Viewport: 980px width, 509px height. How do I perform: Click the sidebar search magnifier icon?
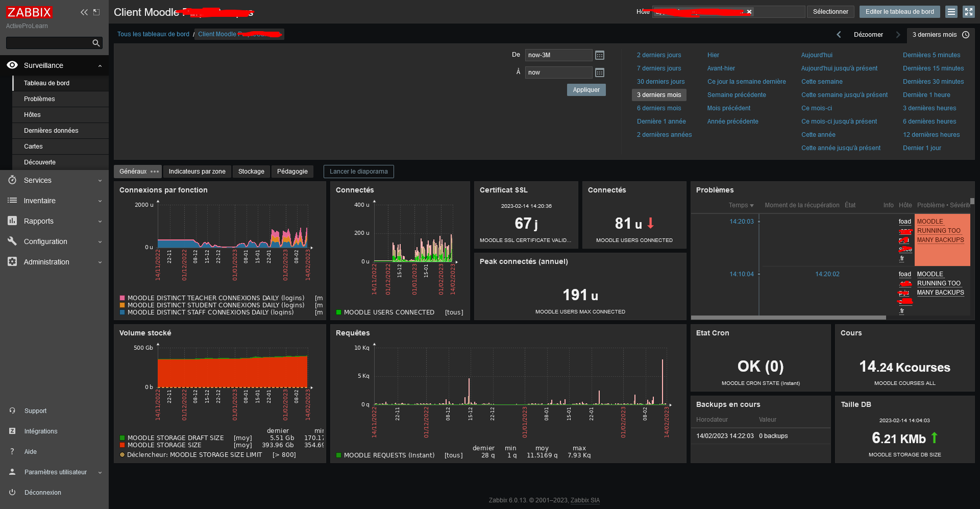[x=96, y=43]
